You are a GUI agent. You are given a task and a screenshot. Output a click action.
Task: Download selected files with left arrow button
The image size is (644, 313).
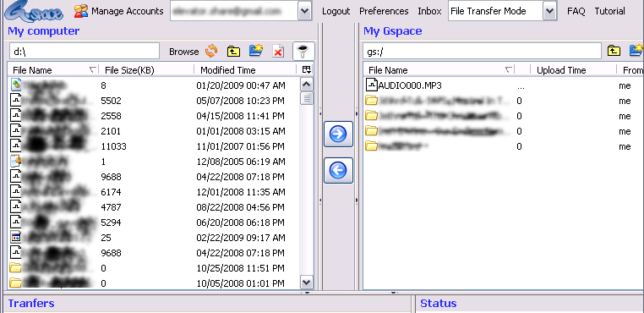(x=338, y=170)
